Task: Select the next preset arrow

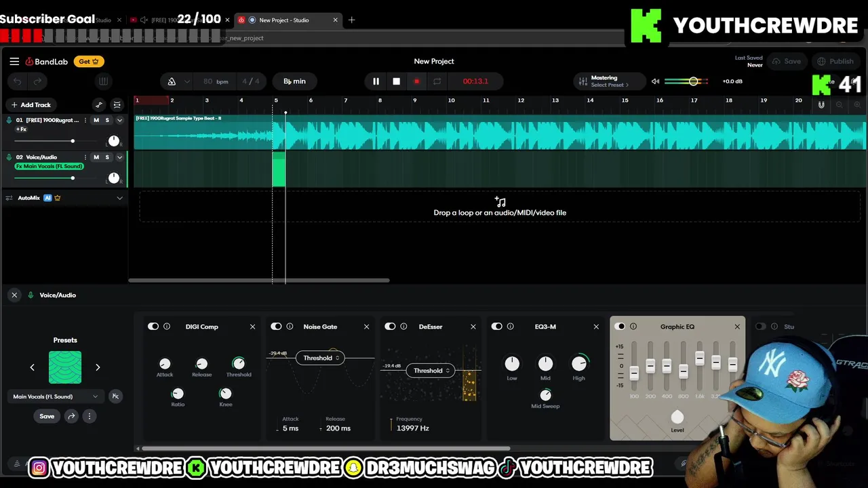Action: (x=98, y=367)
